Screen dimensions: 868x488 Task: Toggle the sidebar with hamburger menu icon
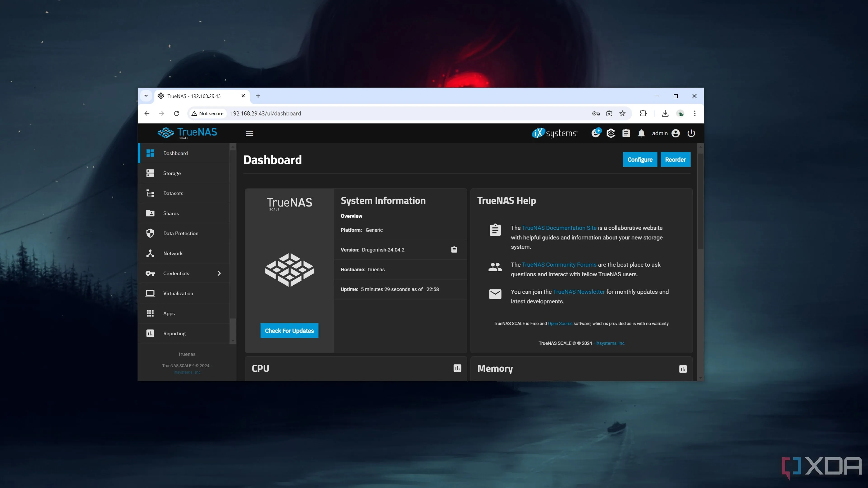click(x=249, y=133)
